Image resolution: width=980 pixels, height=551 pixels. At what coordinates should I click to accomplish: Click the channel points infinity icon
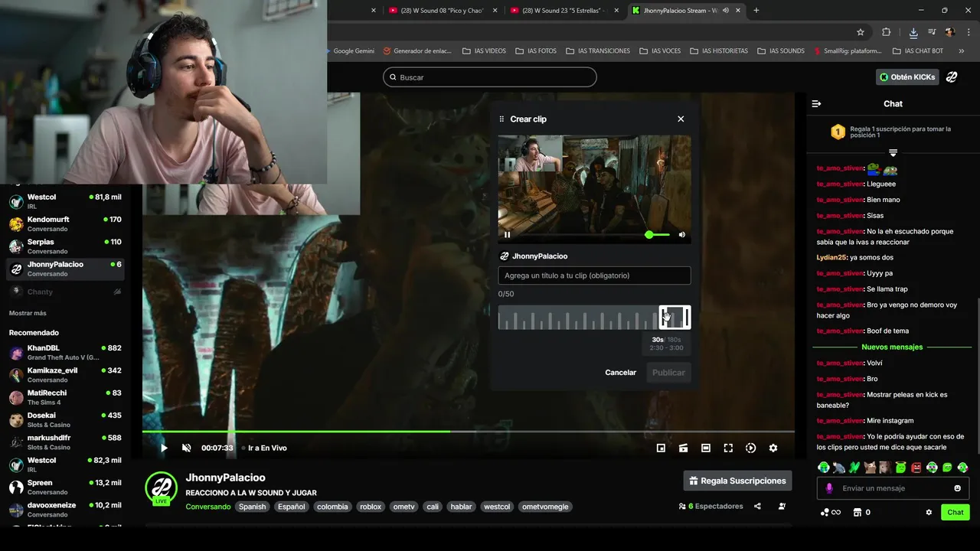tap(831, 512)
